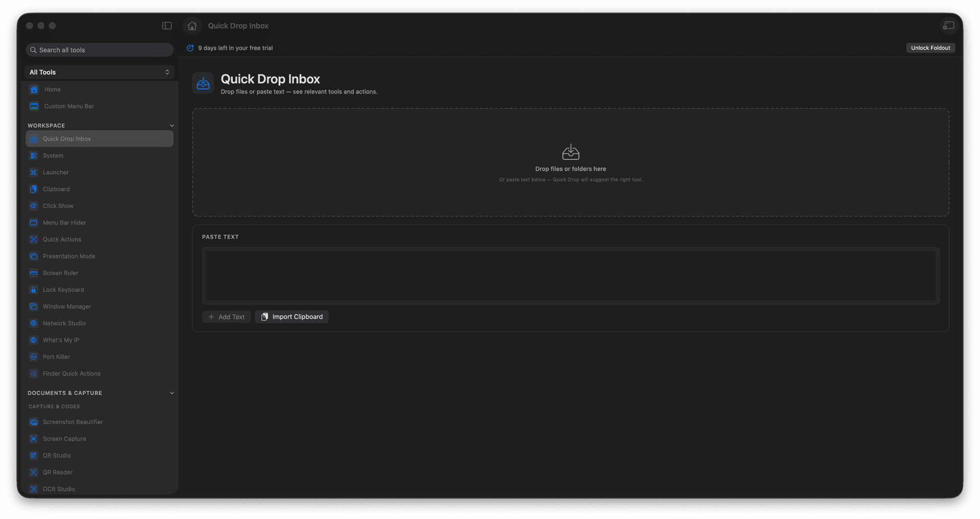This screenshot has height=519, width=980.
Task: Click the Unlock Foldout button
Action: point(930,48)
